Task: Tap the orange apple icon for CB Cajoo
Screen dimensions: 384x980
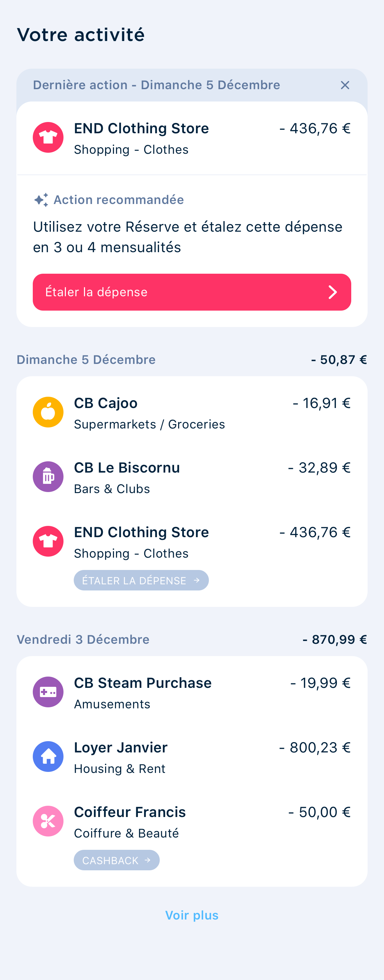Action: point(48,412)
